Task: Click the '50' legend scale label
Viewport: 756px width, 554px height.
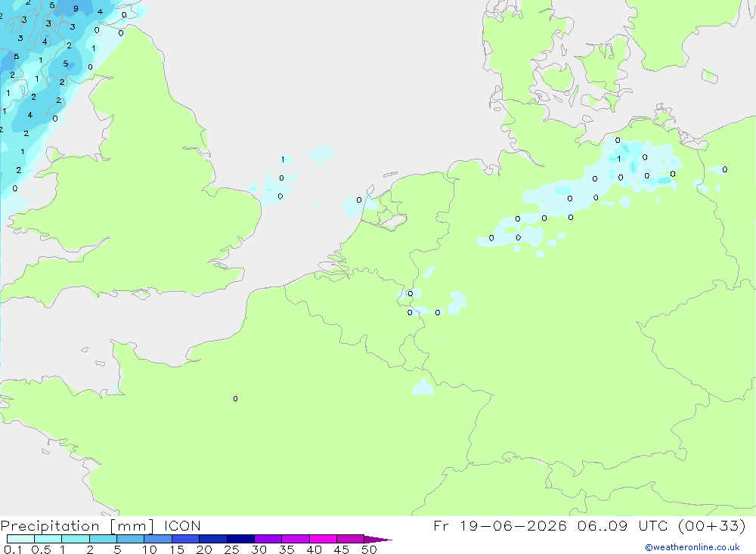Action: (x=369, y=549)
